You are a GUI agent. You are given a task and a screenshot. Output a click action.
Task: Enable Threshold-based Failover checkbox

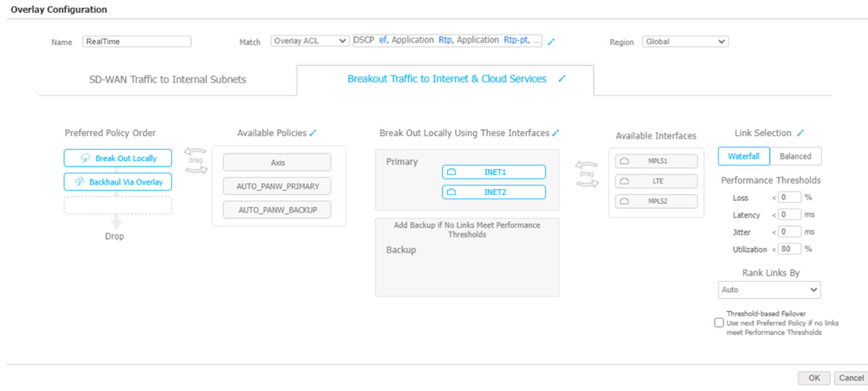pos(719,323)
